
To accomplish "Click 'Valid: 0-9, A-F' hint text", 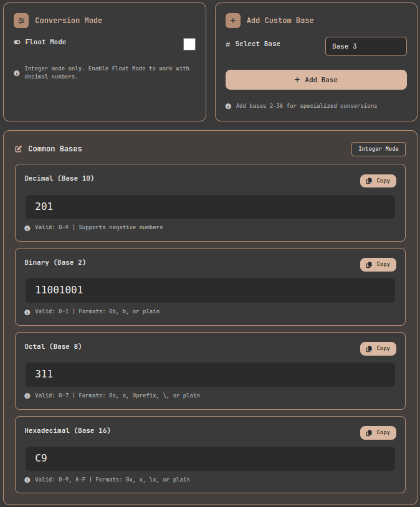I will pyautogui.click(x=60, y=480).
